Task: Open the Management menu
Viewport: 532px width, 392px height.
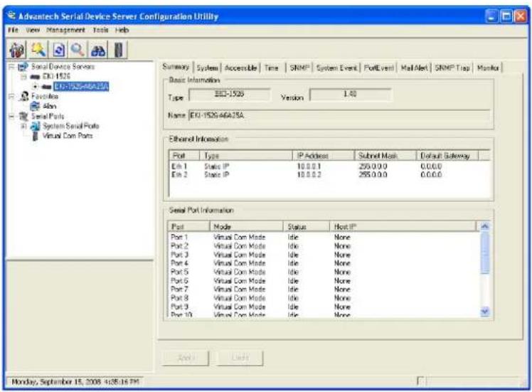Action: [66, 30]
